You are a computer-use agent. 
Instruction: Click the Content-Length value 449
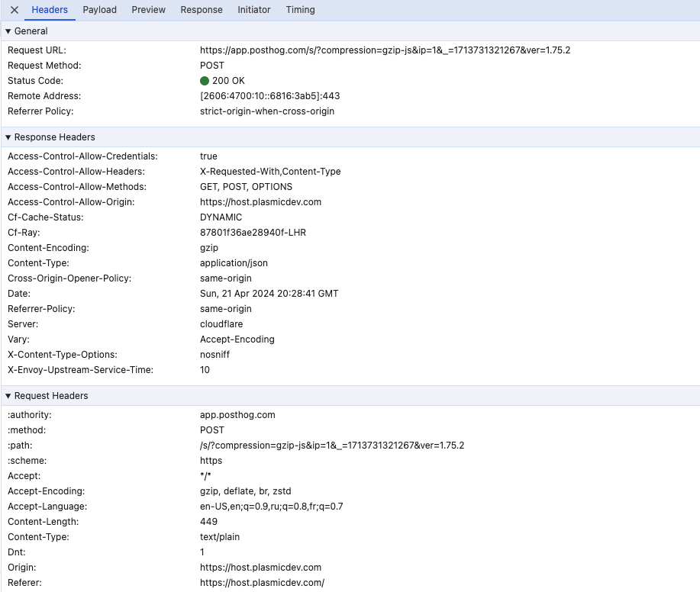pos(208,522)
